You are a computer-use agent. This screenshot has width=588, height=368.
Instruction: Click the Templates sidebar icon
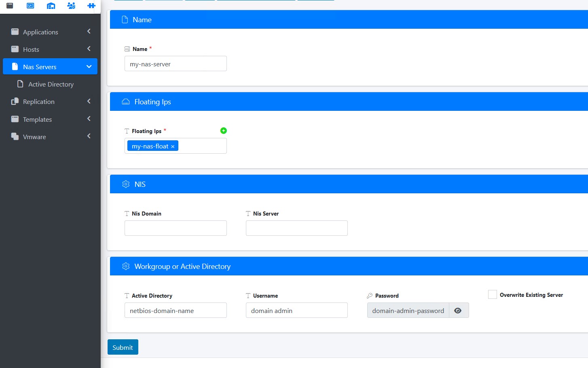pyautogui.click(x=15, y=119)
